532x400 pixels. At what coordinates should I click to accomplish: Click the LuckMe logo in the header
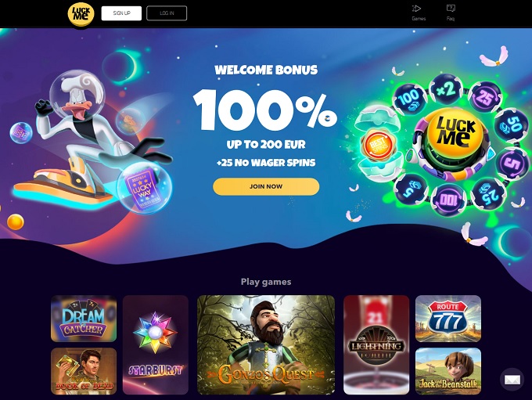tap(81, 14)
